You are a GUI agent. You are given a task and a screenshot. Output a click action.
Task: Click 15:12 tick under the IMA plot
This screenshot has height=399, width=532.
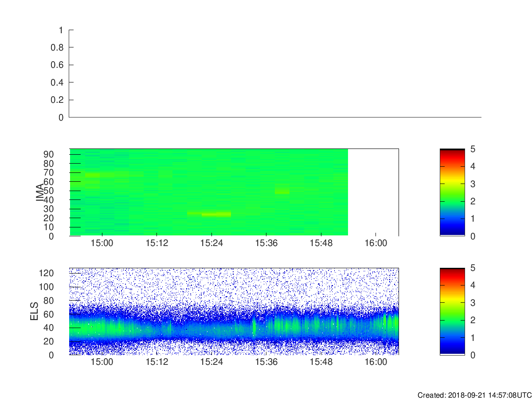157,243
